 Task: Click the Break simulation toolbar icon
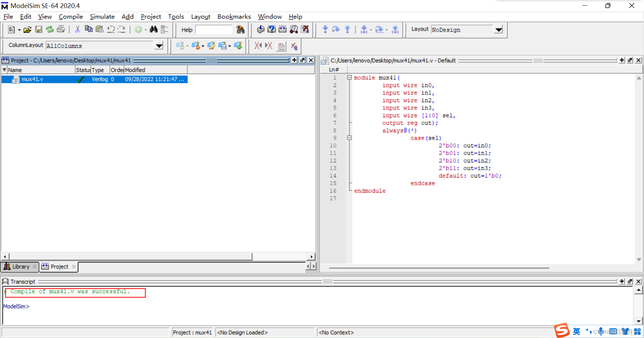click(x=294, y=29)
